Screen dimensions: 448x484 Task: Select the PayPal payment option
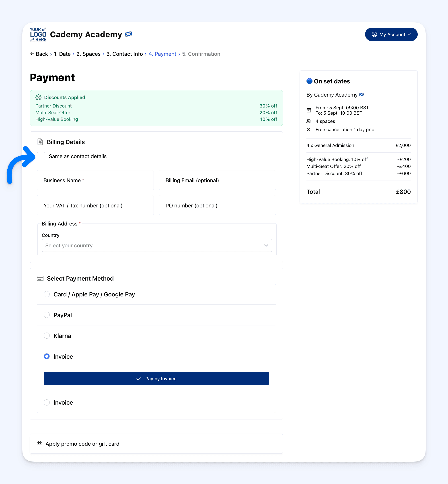pyautogui.click(x=47, y=315)
